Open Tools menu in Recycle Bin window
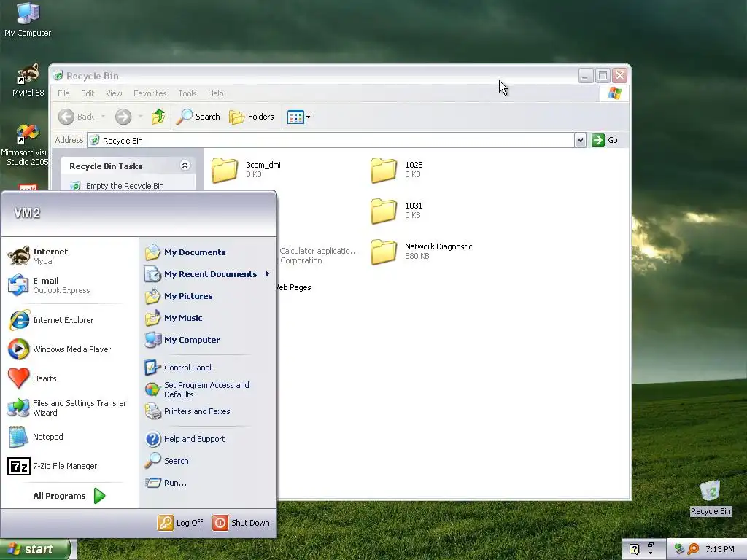The height and width of the screenshot is (560, 747). (187, 93)
